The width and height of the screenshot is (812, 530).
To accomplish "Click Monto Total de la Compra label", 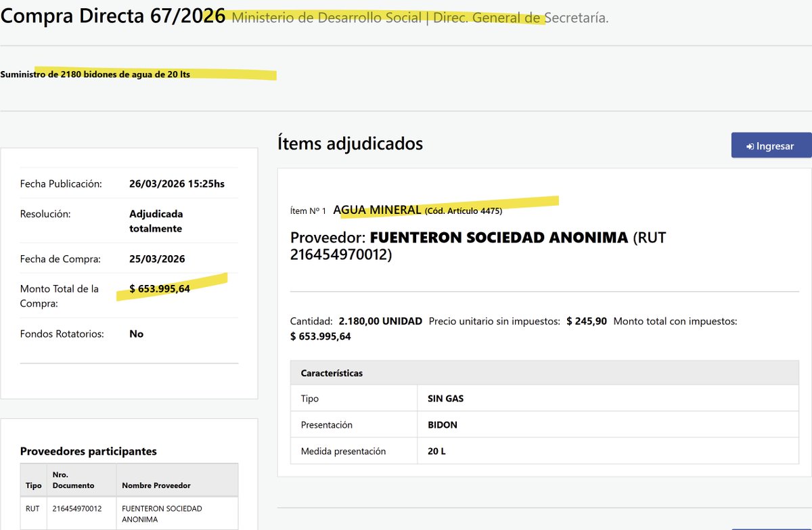I will tap(60, 296).
